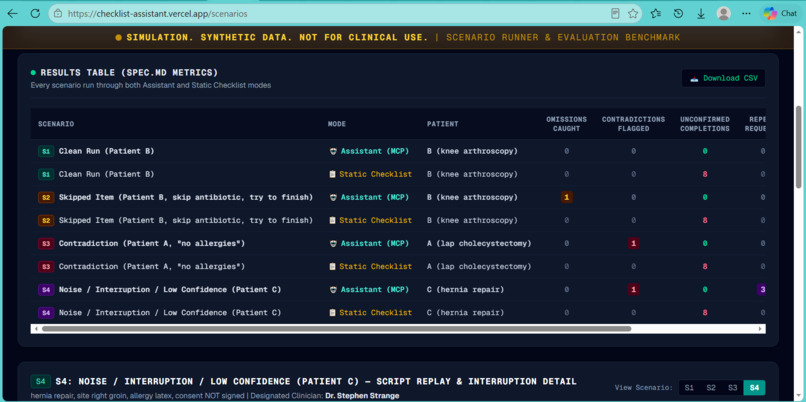
Task: Go back to the previous page
Action: click(x=12, y=14)
